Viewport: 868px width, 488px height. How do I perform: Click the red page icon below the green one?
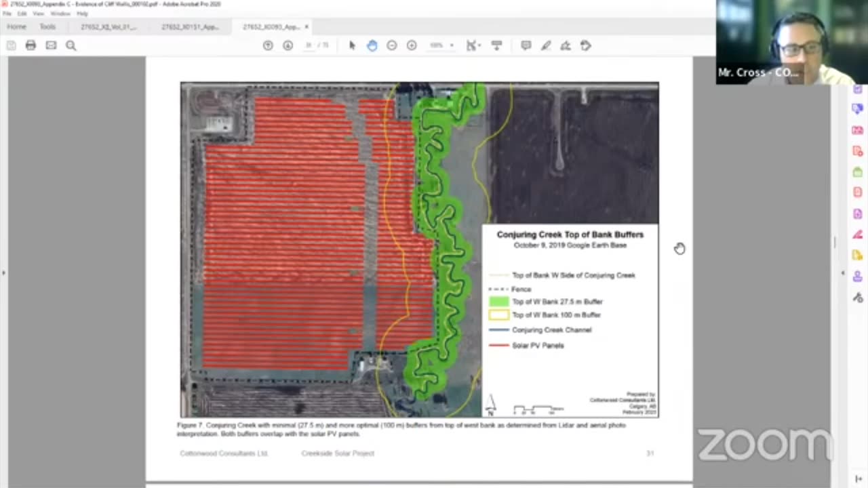[x=858, y=192]
